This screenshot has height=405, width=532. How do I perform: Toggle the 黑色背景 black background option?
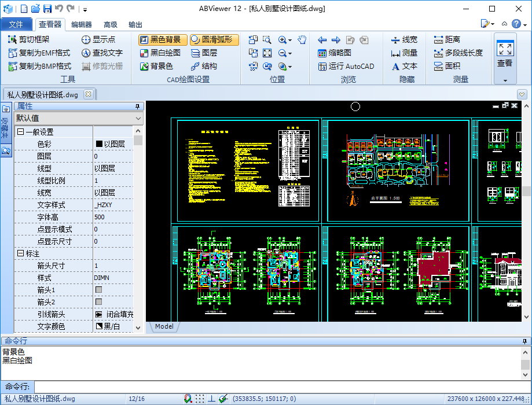(161, 39)
